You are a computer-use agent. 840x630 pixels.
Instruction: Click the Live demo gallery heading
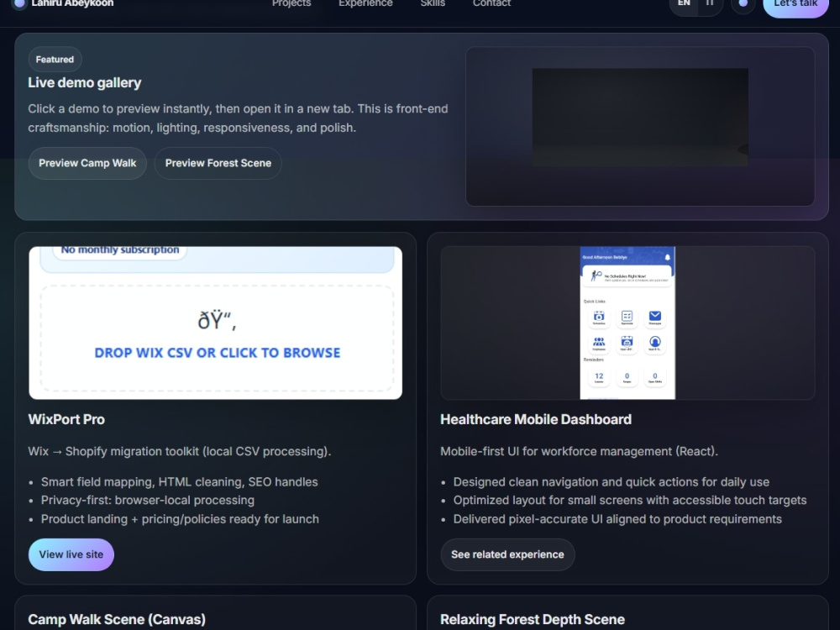point(85,82)
